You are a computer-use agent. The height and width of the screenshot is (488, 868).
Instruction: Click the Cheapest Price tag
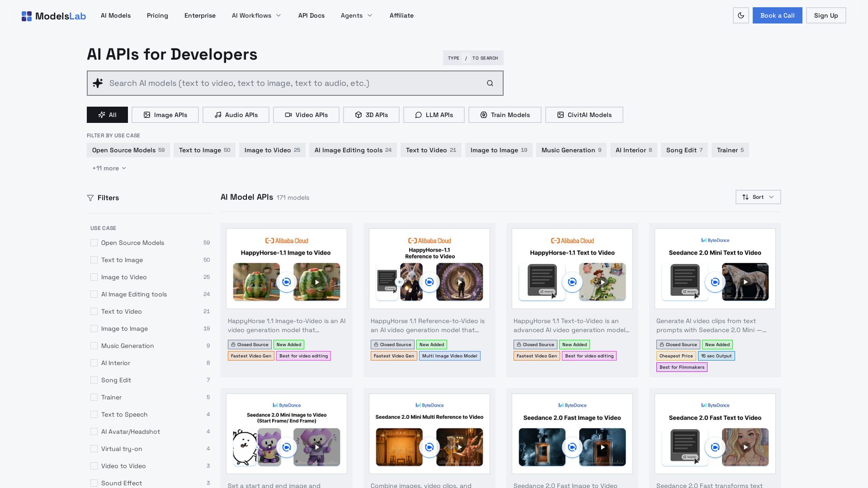[676, 356]
